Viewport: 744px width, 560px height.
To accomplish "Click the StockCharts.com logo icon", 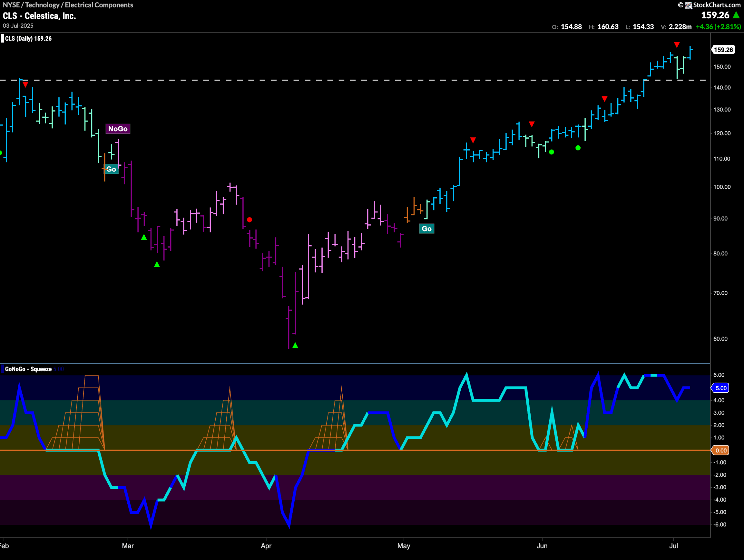I will pyautogui.click(x=688, y=5).
